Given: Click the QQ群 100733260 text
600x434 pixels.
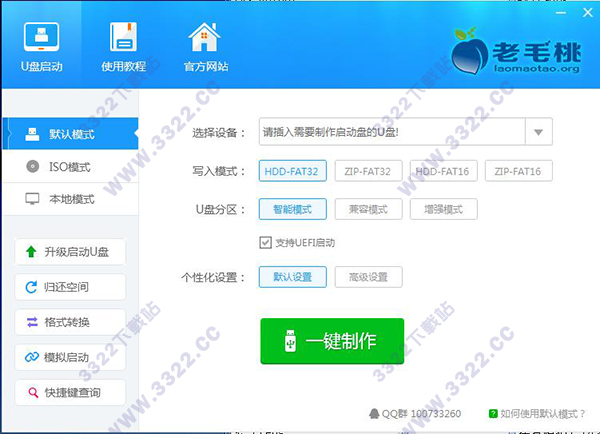Looking at the screenshot, I should point(421,414).
